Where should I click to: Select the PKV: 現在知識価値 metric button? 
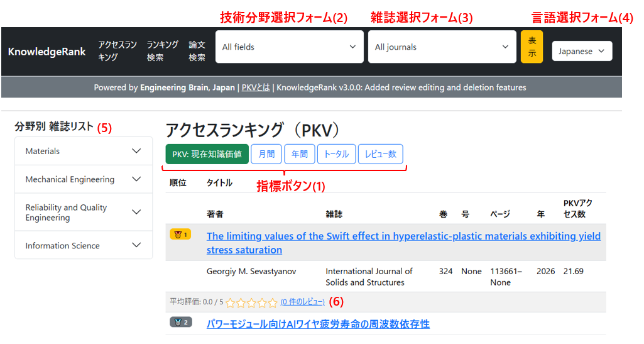point(207,154)
